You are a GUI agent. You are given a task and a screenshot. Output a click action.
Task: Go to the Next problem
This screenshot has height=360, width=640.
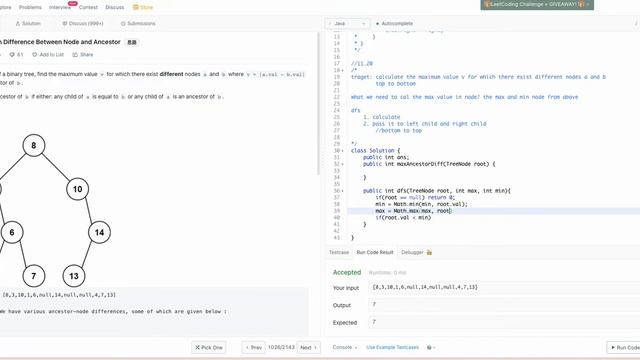point(308,347)
